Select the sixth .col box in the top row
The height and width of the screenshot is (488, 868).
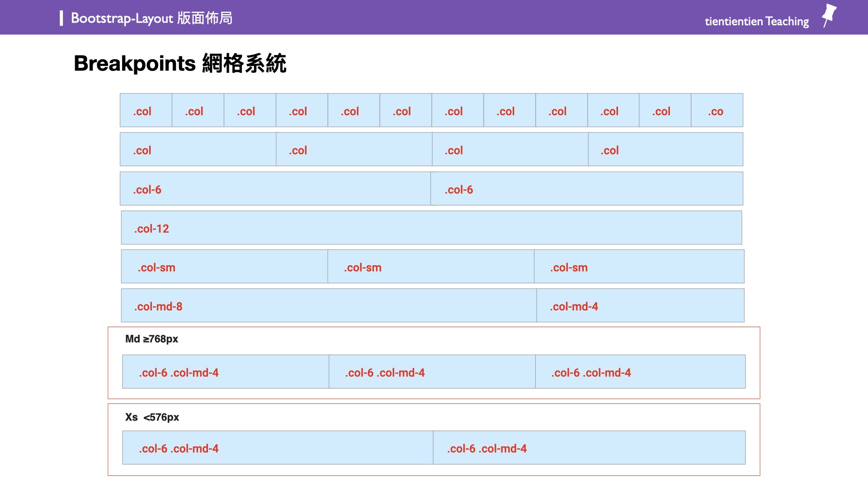tap(405, 111)
